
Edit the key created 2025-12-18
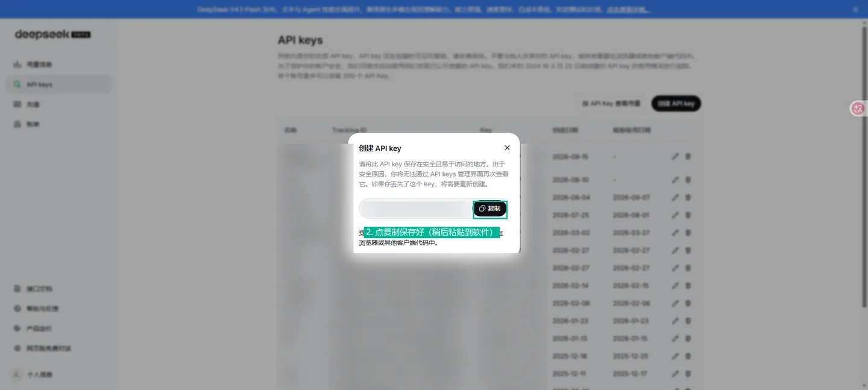click(x=675, y=356)
